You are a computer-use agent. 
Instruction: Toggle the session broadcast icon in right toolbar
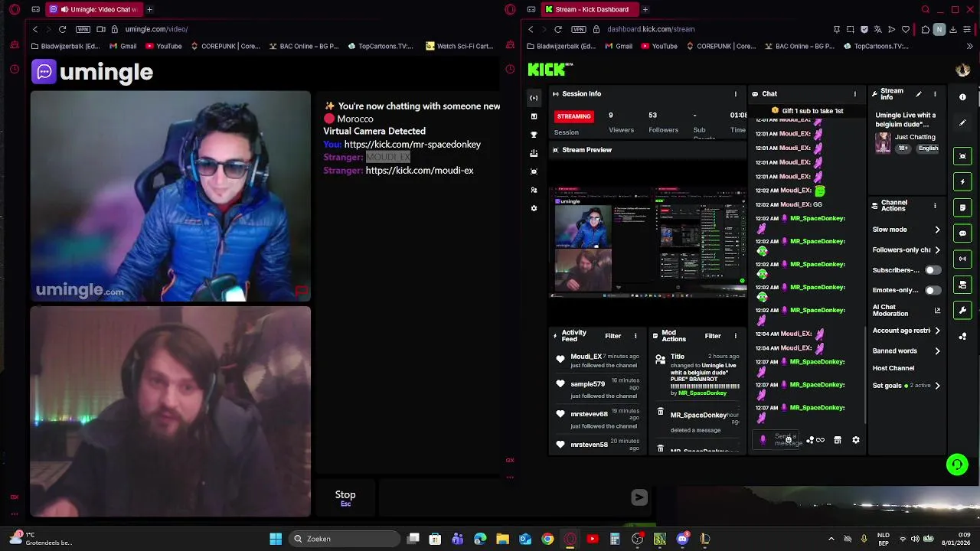tap(962, 259)
